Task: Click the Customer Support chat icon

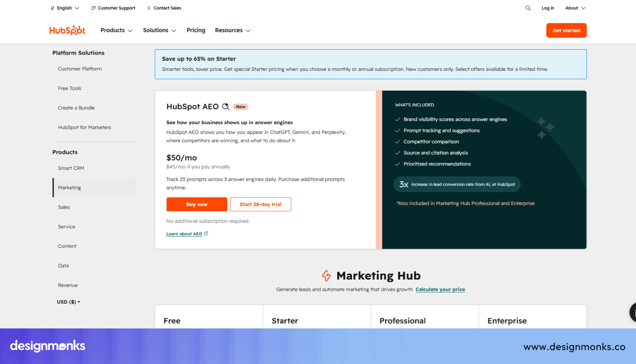Action: pos(93,8)
